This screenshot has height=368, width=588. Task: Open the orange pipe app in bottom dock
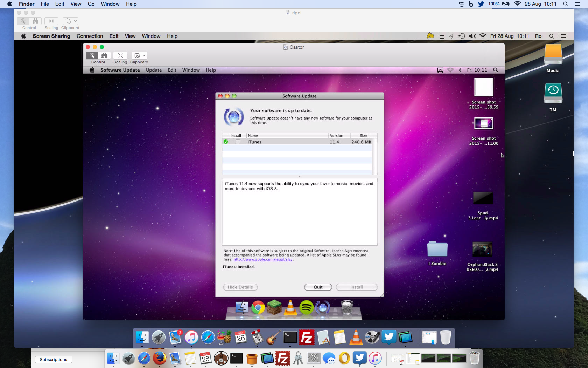(252, 359)
